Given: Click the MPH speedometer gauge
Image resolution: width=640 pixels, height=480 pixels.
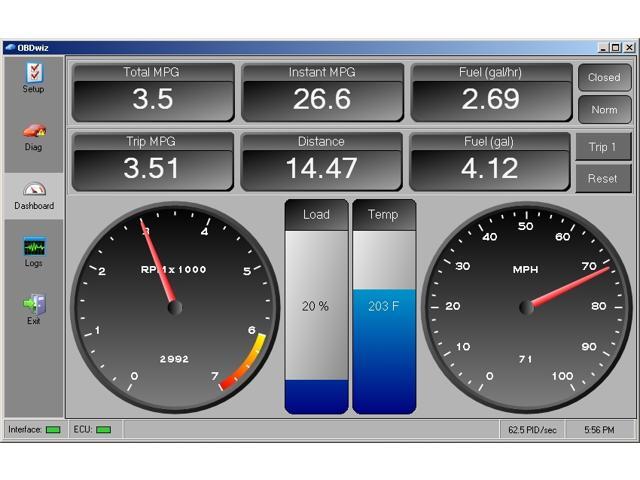Looking at the screenshot, I should click(526, 307).
